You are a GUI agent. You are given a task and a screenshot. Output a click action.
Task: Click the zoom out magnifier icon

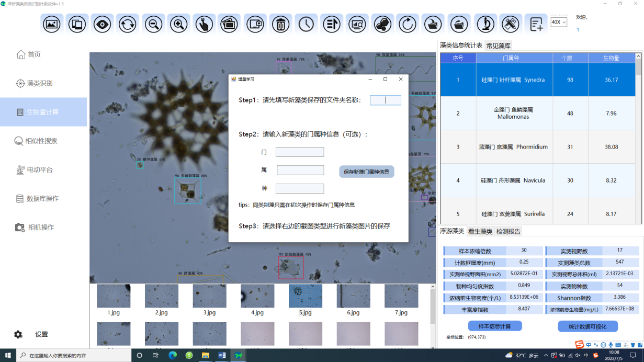(x=153, y=24)
